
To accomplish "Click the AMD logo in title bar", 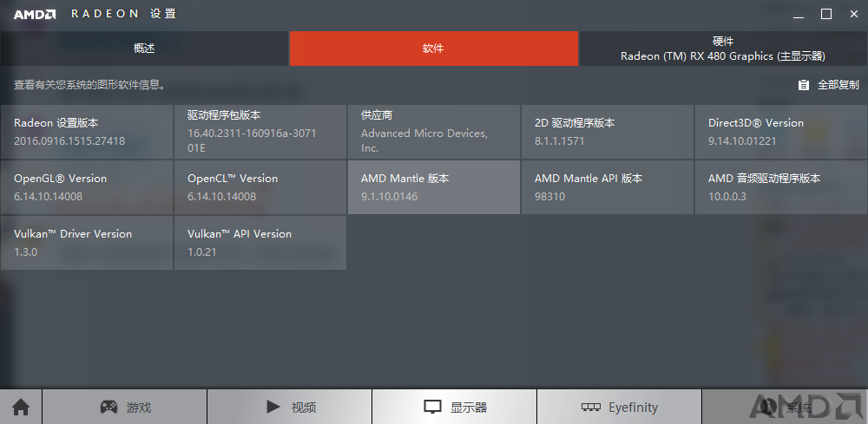I will click(x=35, y=15).
